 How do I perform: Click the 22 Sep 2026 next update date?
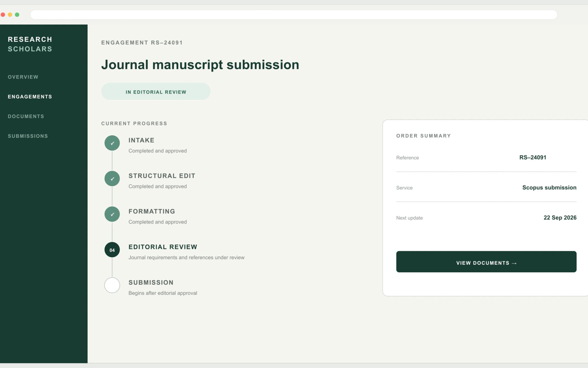click(560, 217)
